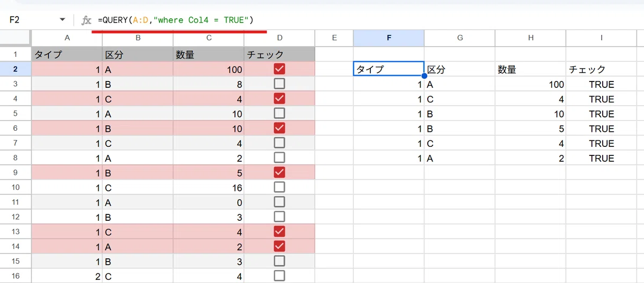
Task: Check the checkbox in row 15
Action: coord(279,260)
